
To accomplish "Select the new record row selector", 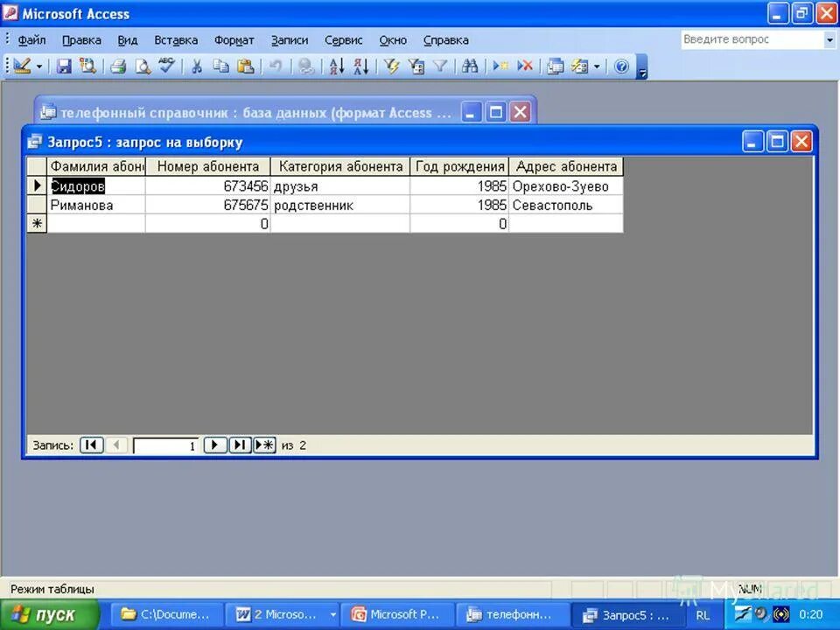I will coord(37,223).
